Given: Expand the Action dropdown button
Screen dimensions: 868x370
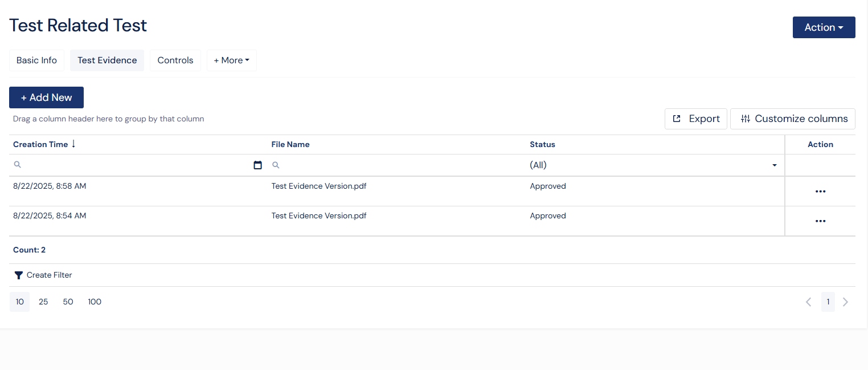Looking at the screenshot, I should [x=824, y=27].
